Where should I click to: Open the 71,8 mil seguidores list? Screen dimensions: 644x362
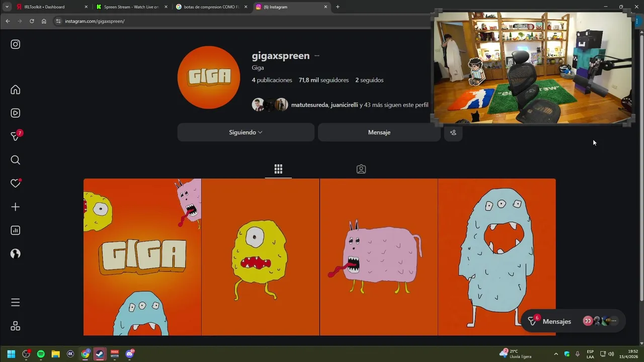click(x=324, y=80)
